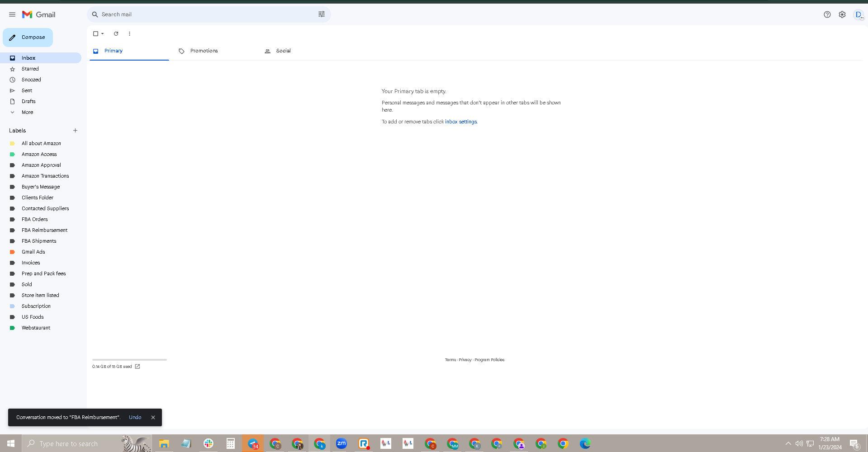Create new label with plus icon
The height and width of the screenshot is (452, 868).
pyautogui.click(x=75, y=131)
